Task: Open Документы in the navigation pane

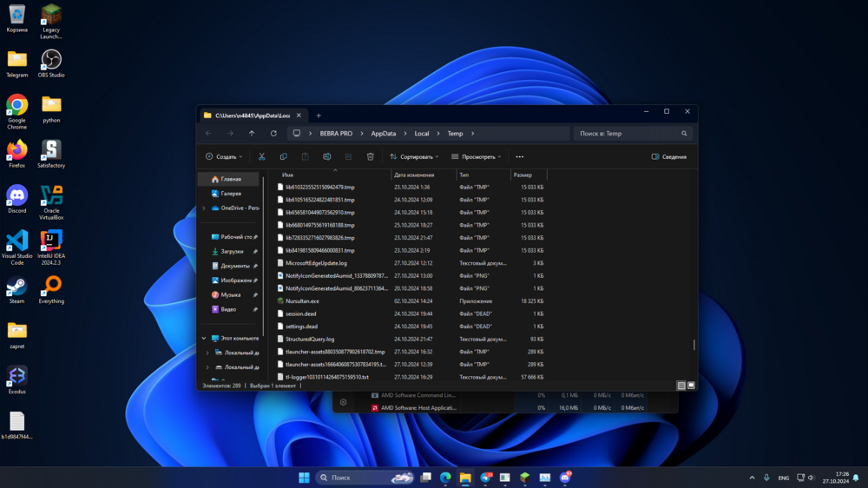Action: (228, 266)
